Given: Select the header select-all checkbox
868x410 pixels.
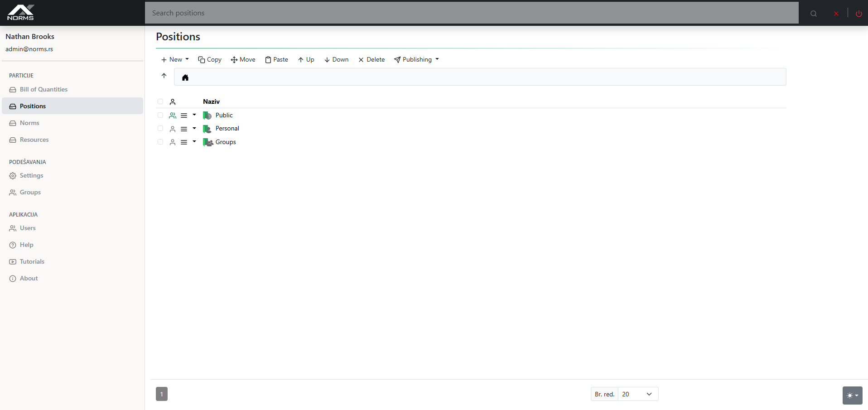Looking at the screenshot, I should tap(160, 101).
